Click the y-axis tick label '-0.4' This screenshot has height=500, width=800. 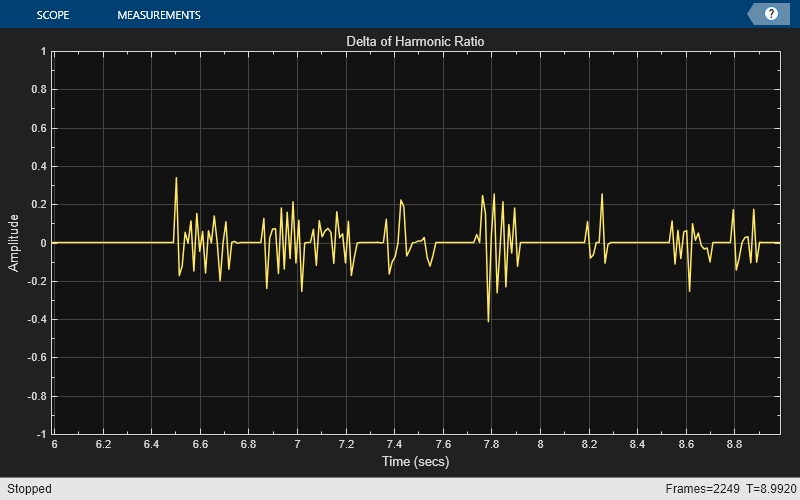coord(37,319)
